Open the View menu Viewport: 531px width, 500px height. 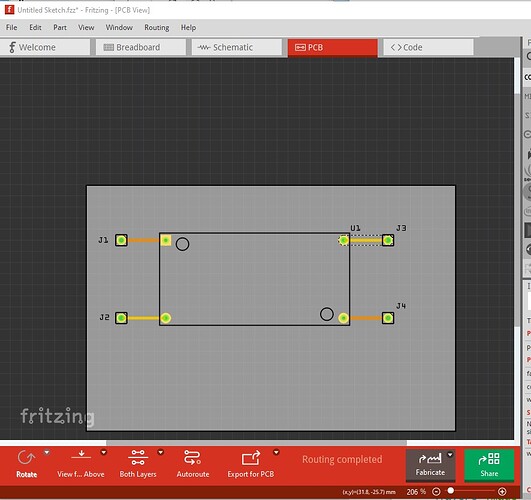86,27
